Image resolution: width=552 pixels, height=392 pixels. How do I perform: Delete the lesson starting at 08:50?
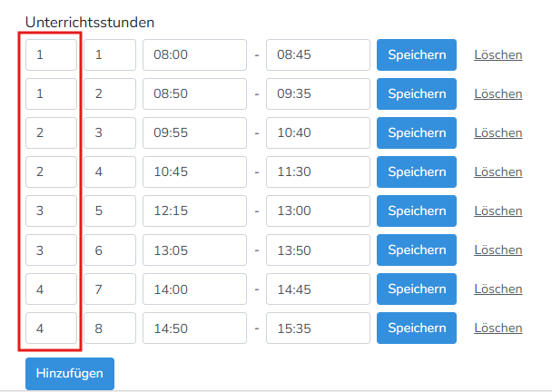[498, 93]
